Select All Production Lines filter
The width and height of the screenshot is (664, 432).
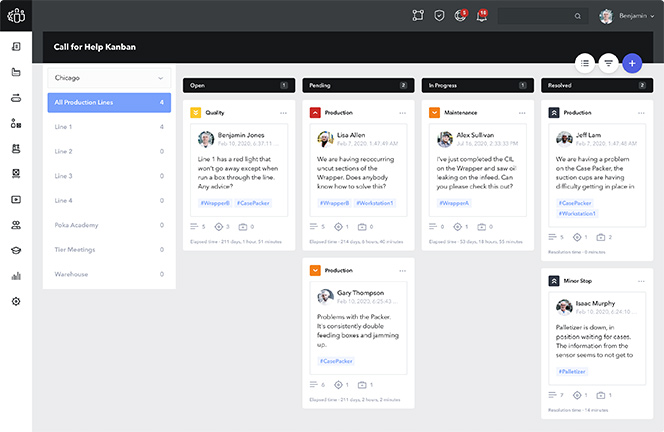click(x=106, y=102)
